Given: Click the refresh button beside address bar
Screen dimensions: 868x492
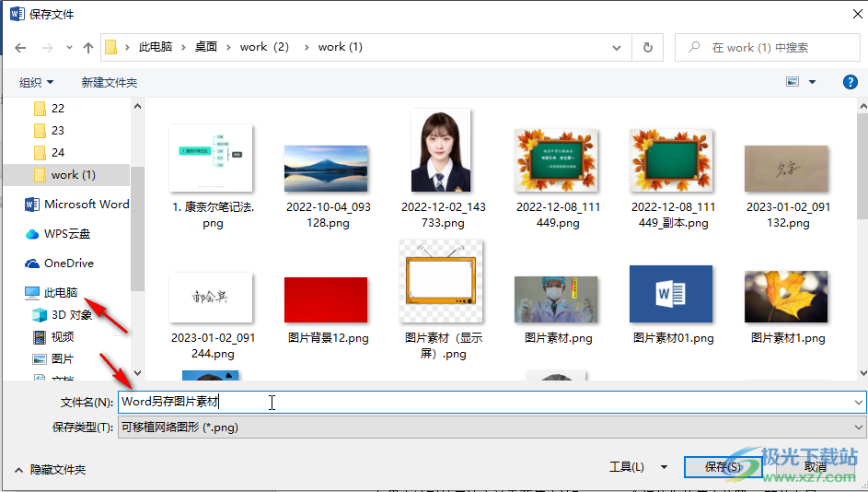Looking at the screenshot, I should click(648, 48).
